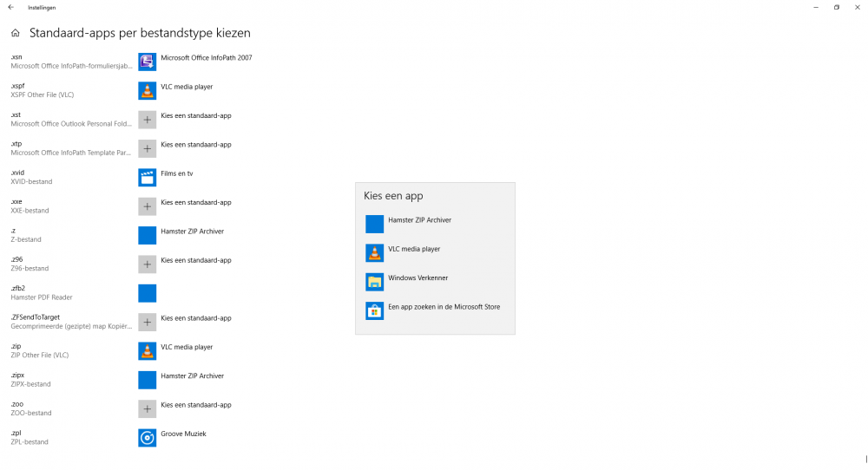Image resolution: width=868 pixels, height=470 pixels.
Task: Click Z96-bestand description text
Action: tap(30, 268)
